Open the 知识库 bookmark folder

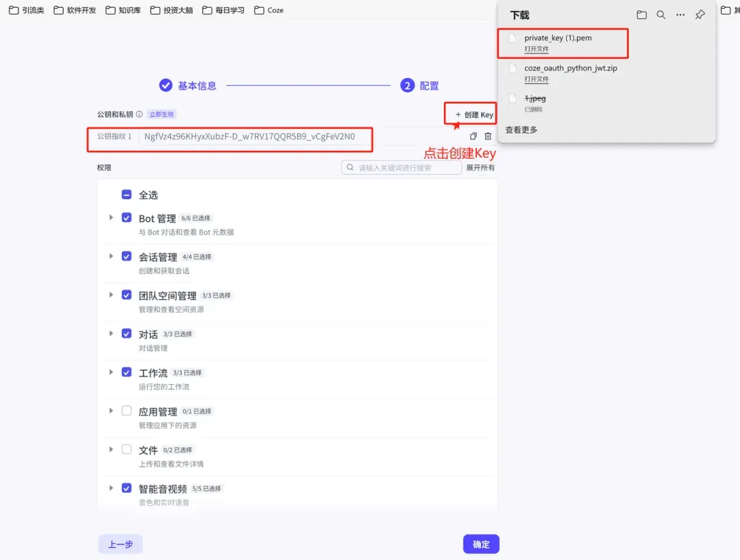tap(123, 10)
